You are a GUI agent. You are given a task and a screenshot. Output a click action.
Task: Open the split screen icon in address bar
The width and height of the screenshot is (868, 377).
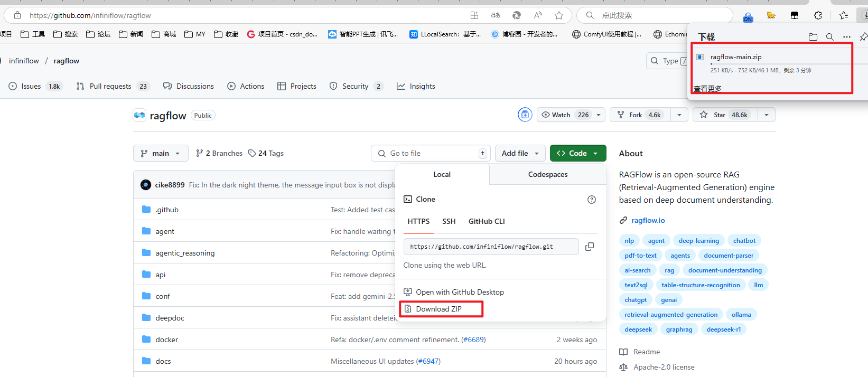(x=474, y=15)
